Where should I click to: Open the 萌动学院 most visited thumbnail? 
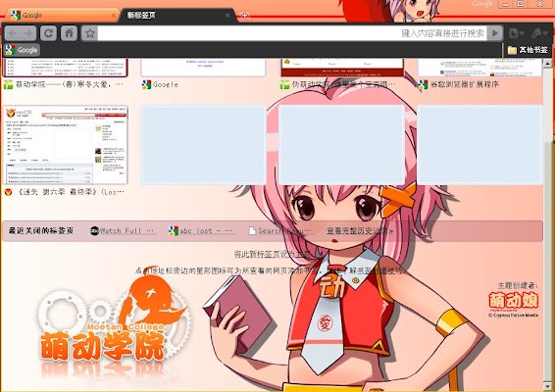click(65, 68)
